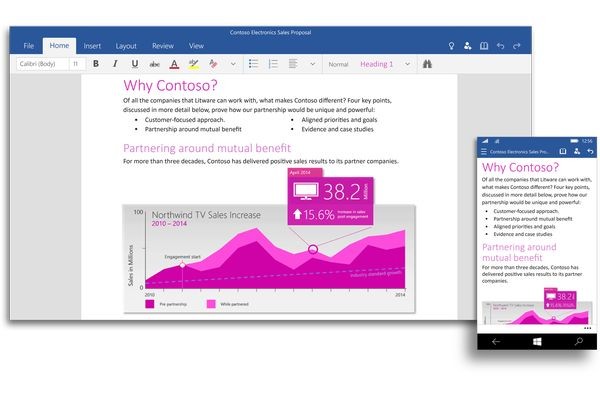Tap the signal strength icon on phone

[485, 141]
